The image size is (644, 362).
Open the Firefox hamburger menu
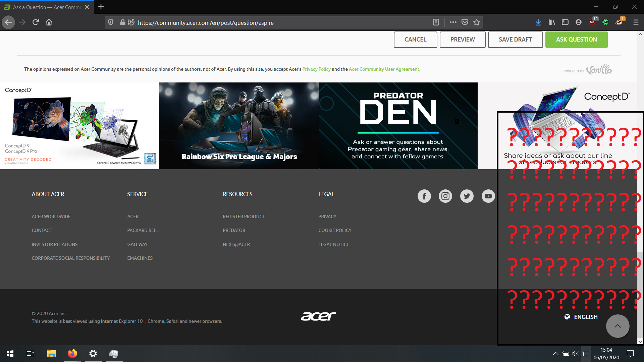click(636, 22)
